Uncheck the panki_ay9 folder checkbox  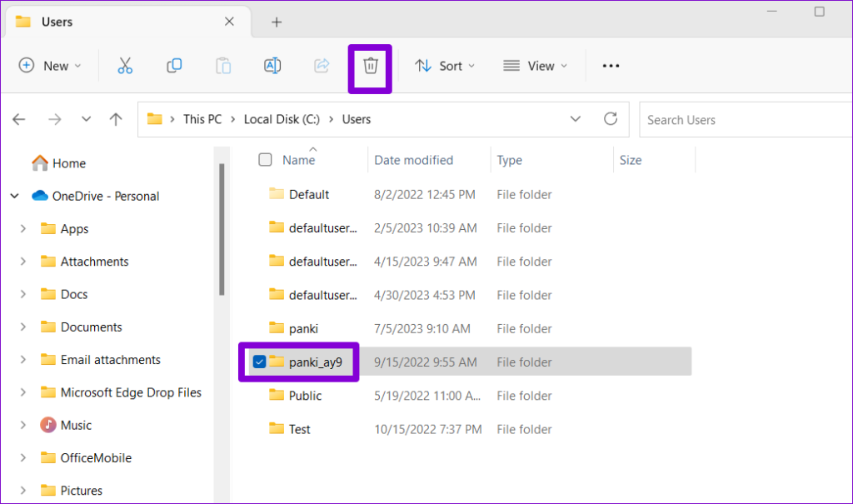pyautogui.click(x=259, y=361)
